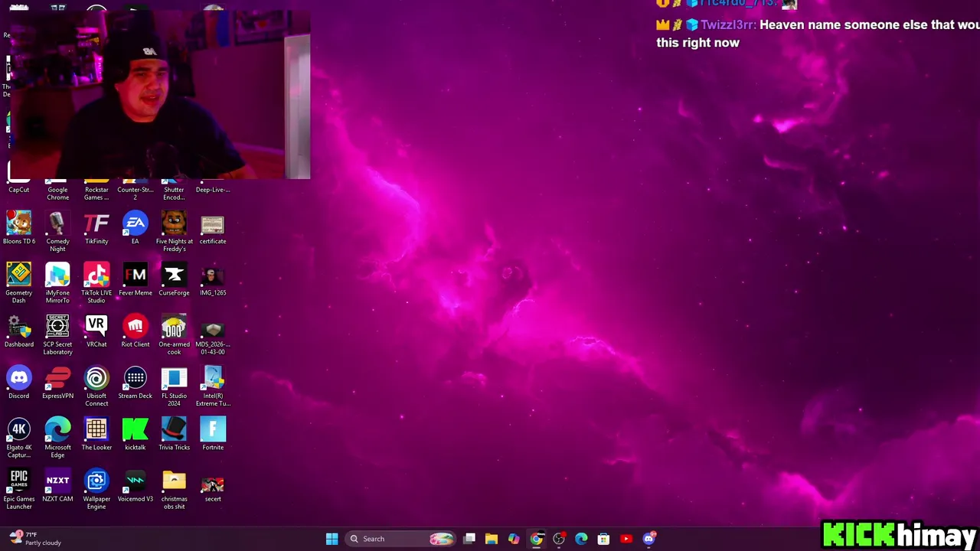Open the Fortnite desktop shortcut

point(213,433)
